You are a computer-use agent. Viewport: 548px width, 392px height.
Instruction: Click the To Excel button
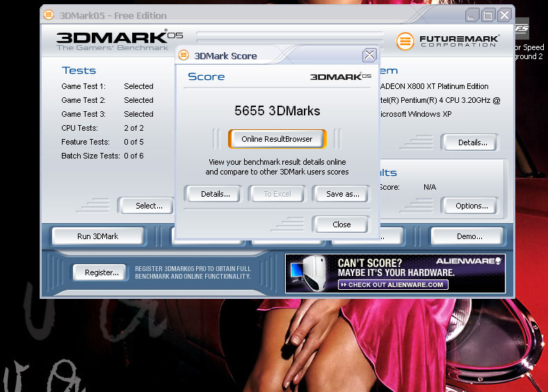[x=277, y=194]
